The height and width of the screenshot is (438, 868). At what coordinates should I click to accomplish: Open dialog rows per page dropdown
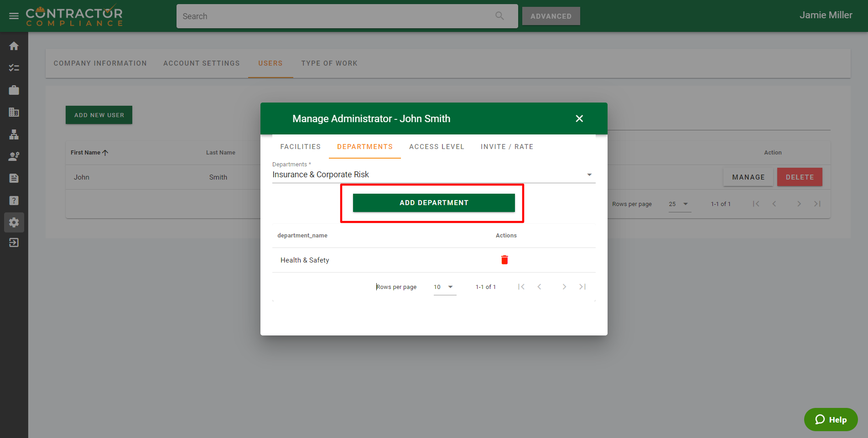click(444, 287)
